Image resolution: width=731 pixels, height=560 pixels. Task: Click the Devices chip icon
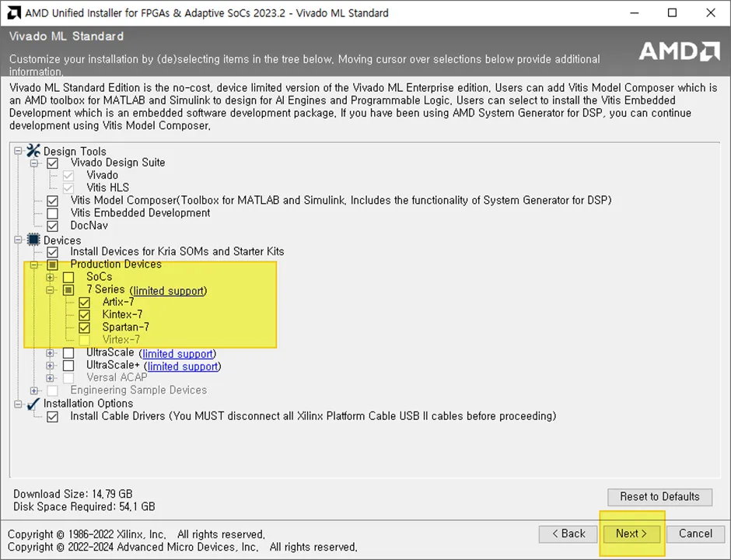pos(33,240)
